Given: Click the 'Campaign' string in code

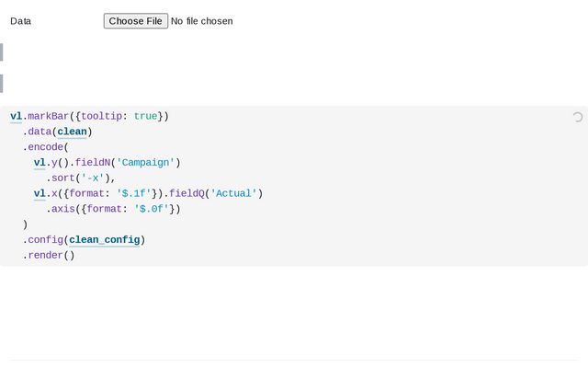Looking at the screenshot, I should (x=146, y=163).
